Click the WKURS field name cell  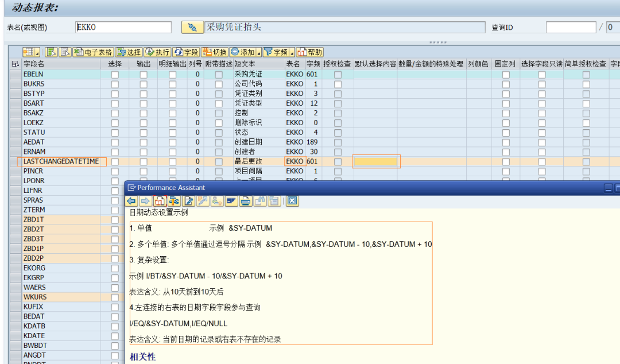(61, 297)
